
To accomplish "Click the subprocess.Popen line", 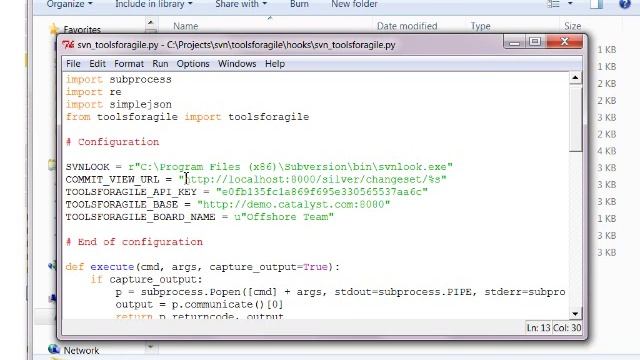I will tap(340, 292).
